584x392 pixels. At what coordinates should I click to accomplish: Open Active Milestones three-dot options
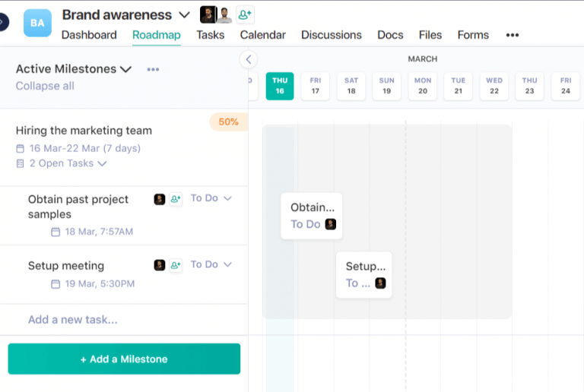(x=153, y=69)
